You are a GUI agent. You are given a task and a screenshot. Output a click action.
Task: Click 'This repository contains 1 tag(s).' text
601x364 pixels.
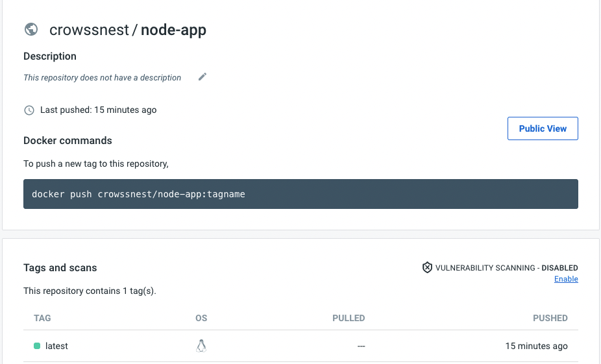[90, 291]
